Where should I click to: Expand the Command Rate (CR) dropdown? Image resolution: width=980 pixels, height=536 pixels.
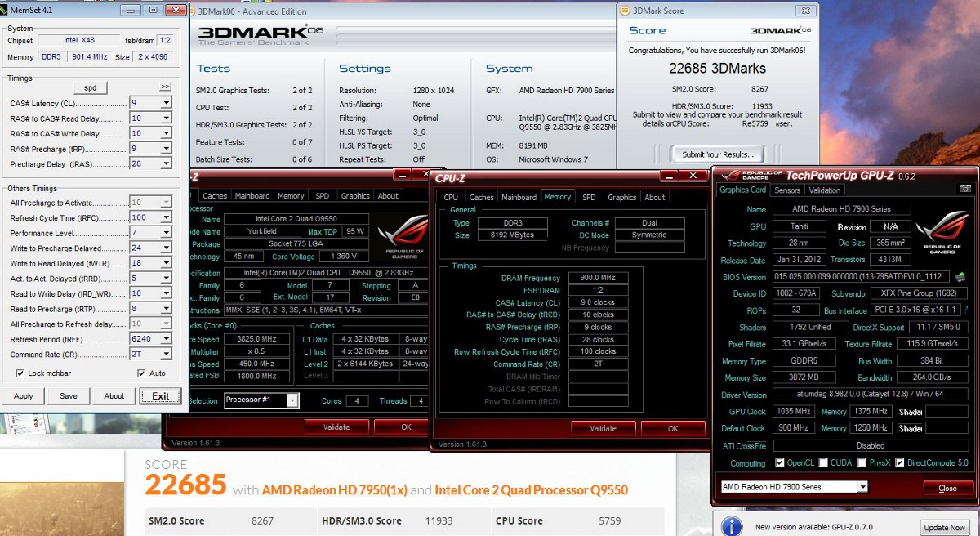point(166,355)
